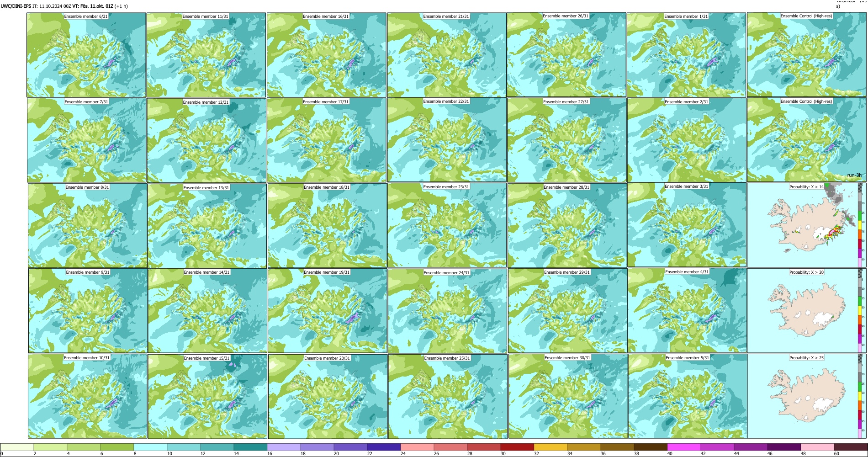868x457 pixels.
Task: Click the probability colorbar beside X > 14
Action: point(860,225)
